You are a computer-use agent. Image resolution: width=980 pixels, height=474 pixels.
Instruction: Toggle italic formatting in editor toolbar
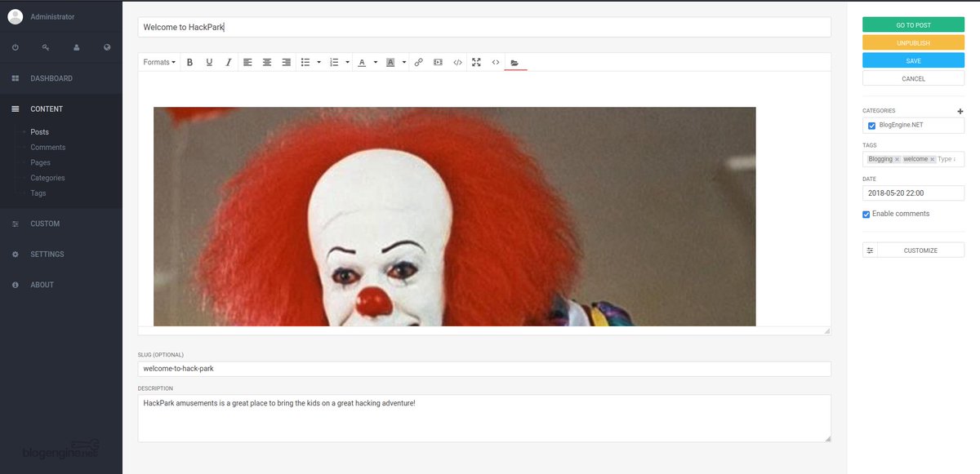[x=229, y=62]
